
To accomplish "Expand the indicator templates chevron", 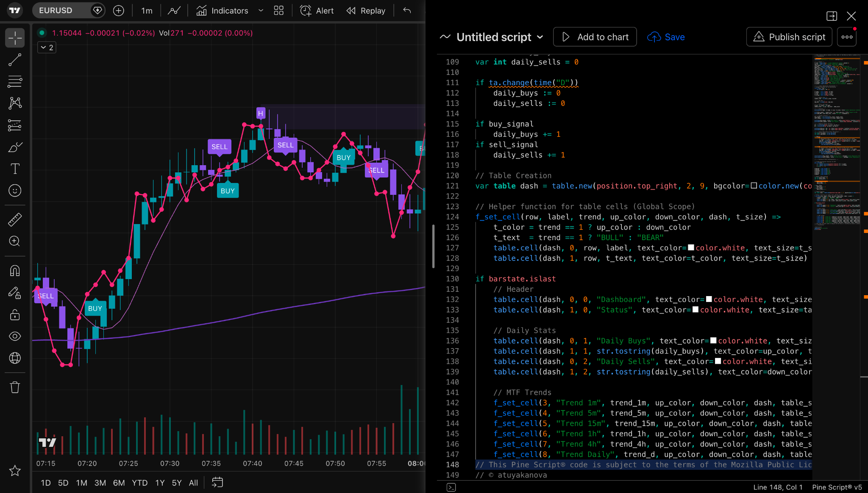I will 261,11.
